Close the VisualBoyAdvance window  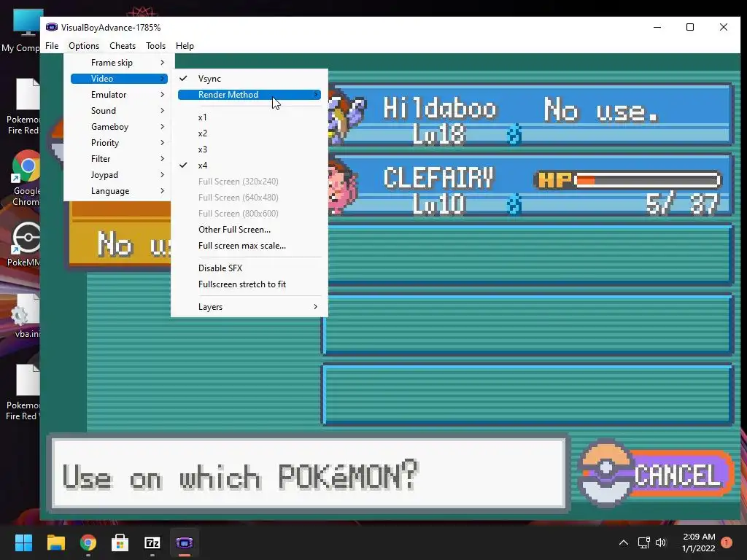[x=723, y=27]
